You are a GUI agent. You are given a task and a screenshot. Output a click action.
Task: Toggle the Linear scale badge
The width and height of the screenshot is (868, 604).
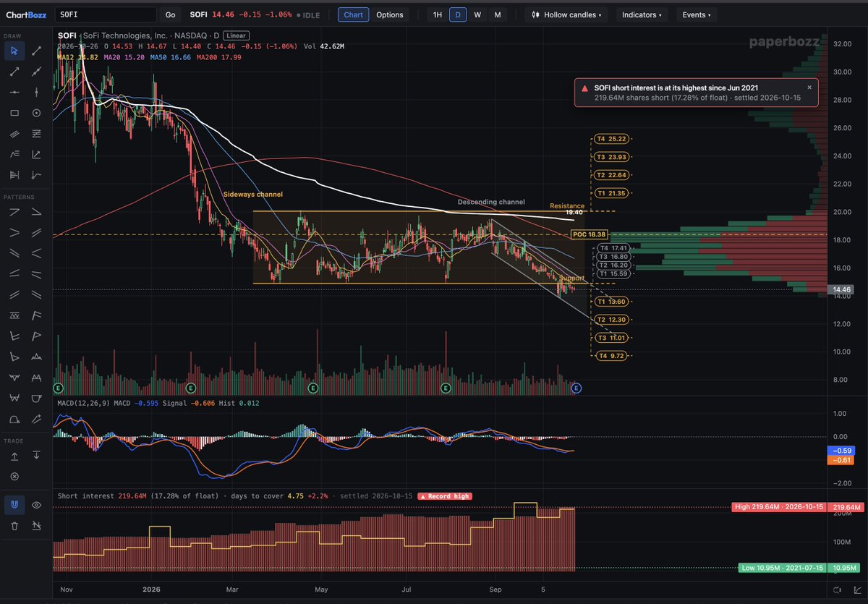[234, 35]
